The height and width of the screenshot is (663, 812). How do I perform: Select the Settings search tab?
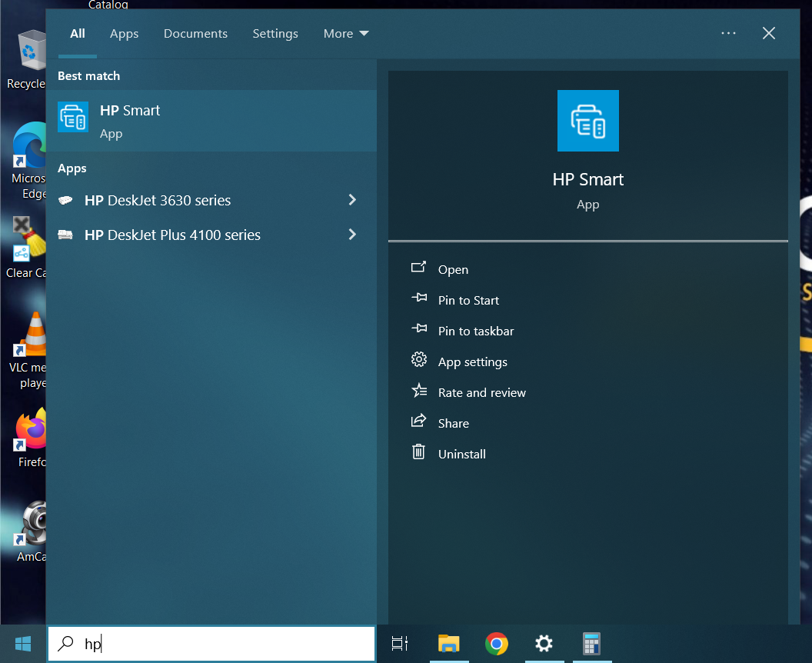click(x=275, y=34)
